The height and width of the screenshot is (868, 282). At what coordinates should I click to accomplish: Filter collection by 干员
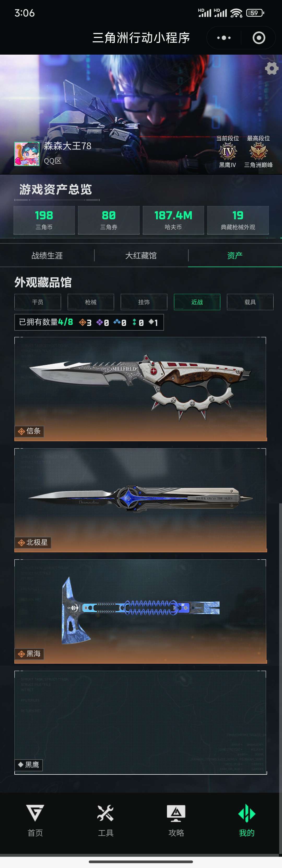coord(38,302)
